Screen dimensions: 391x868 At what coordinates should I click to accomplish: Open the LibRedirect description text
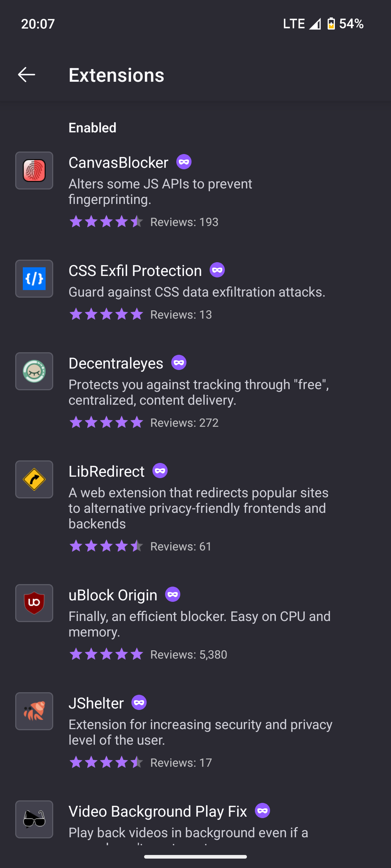[198, 508]
